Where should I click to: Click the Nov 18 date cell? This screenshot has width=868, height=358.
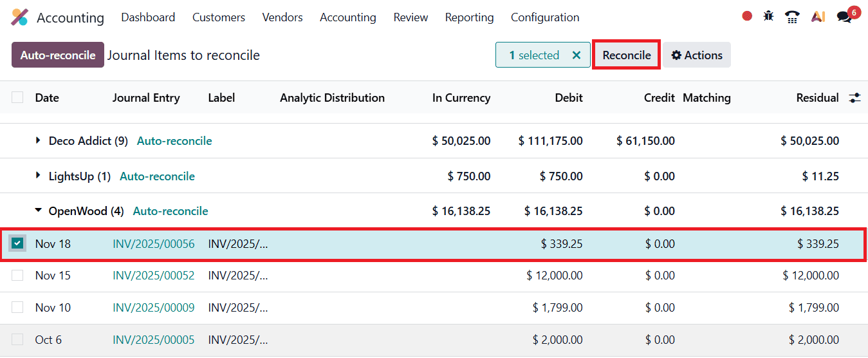pos(53,243)
